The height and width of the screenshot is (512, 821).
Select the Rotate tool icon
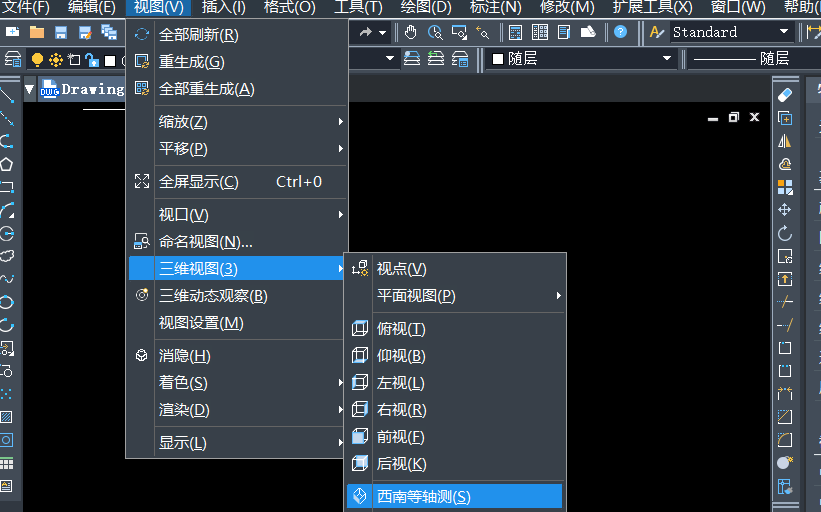tap(784, 233)
